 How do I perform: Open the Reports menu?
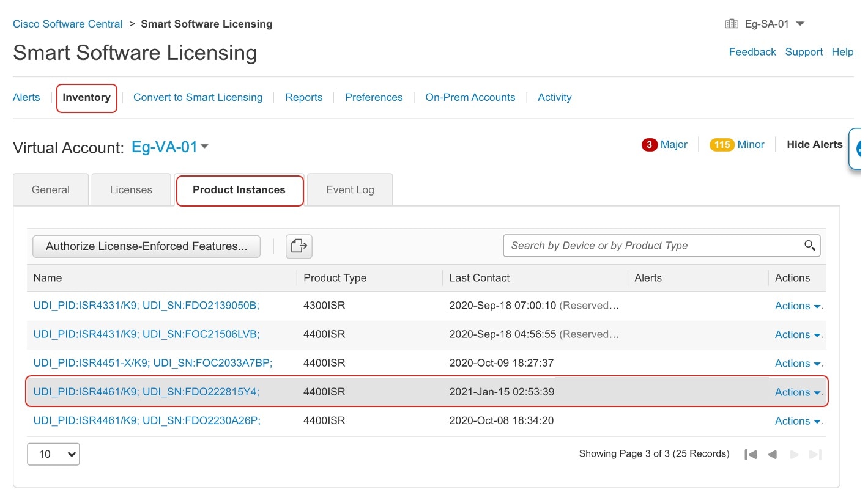click(x=304, y=97)
